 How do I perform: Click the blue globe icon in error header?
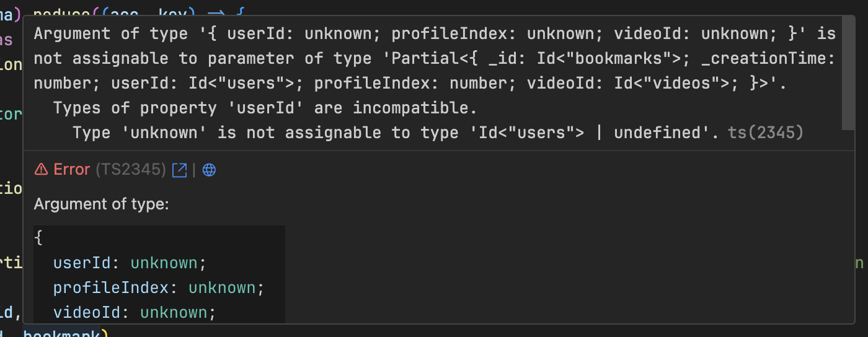point(210,170)
